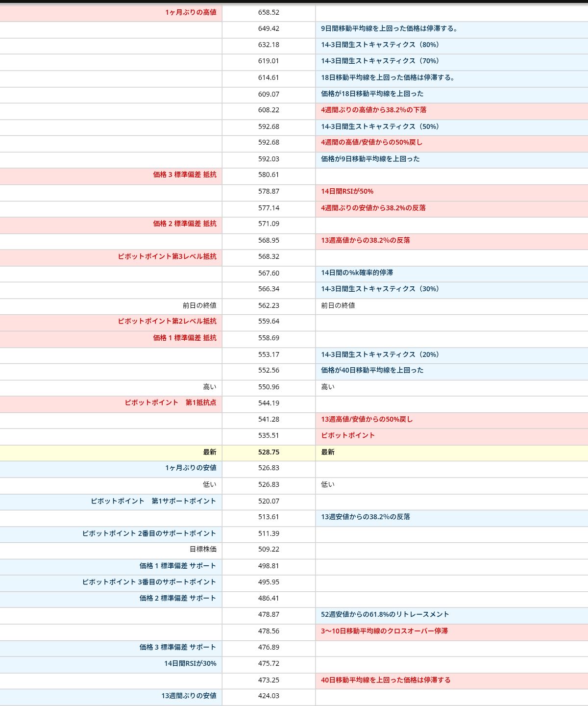Select the 価格 2 標準偏差 抵抗 label
The image size is (588, 706).
click(185, 224)
